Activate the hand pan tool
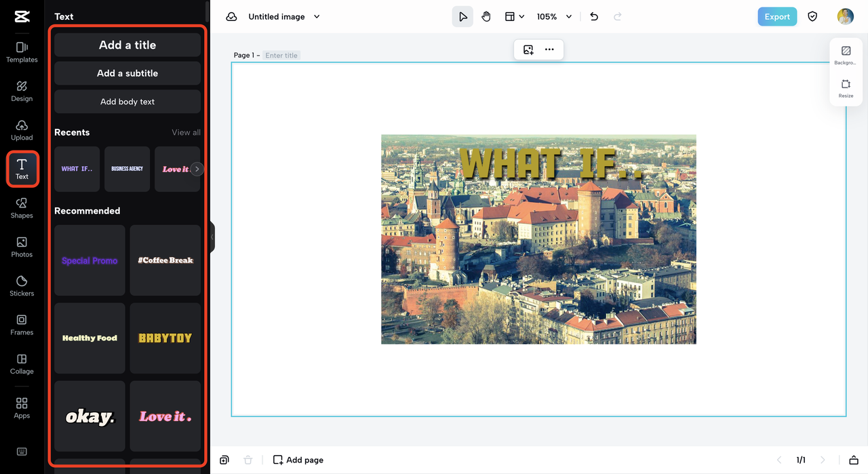Screen dimensions: 868x474 click(486, 17)
